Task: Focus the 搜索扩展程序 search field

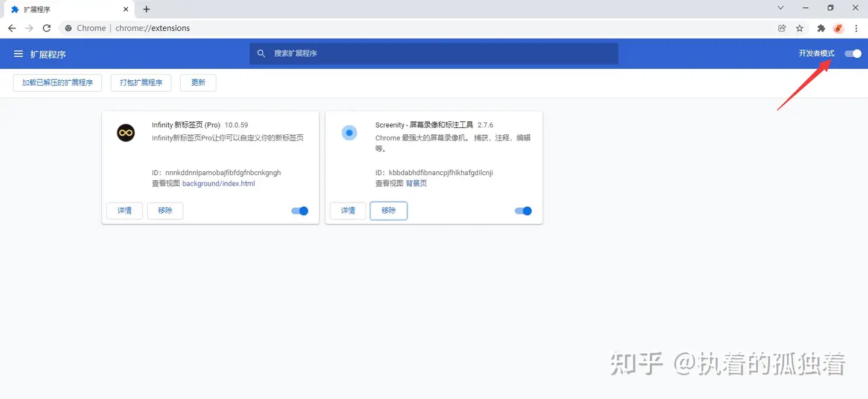Action: 434,54
